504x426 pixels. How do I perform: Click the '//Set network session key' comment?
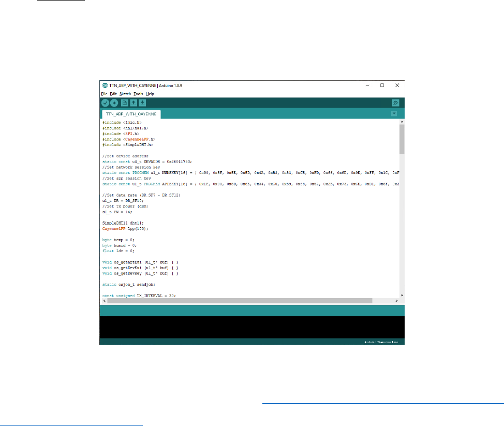(131, 168)
